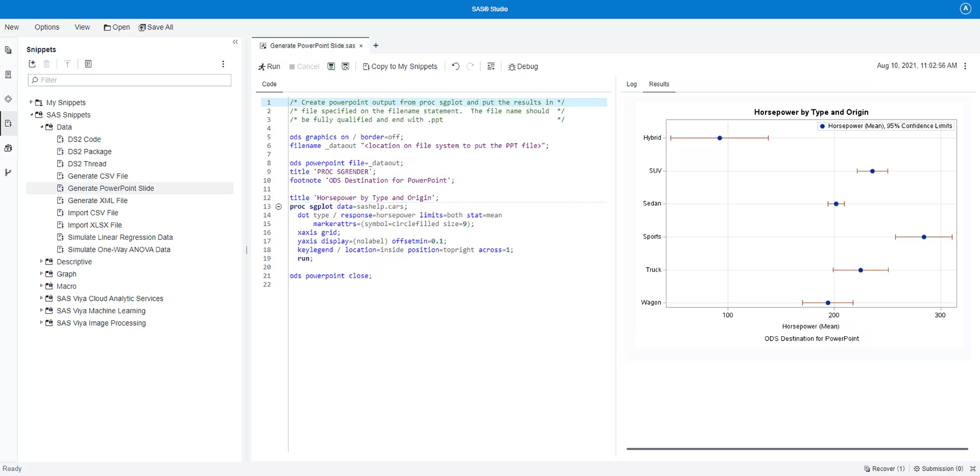Start the Debug tool
This screenshot has height=476, width=980.
[523, 66]
